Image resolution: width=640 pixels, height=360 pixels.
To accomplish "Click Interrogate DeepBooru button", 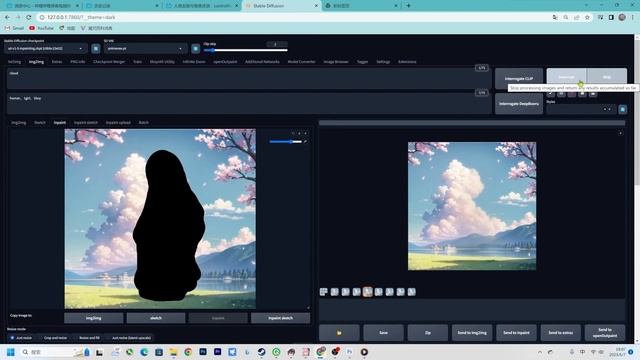I will 519,104.
